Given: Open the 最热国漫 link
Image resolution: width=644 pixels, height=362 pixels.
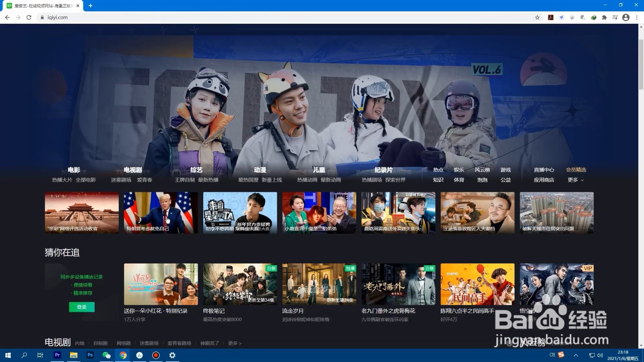Looking at the screenshot, I should 248,180.
